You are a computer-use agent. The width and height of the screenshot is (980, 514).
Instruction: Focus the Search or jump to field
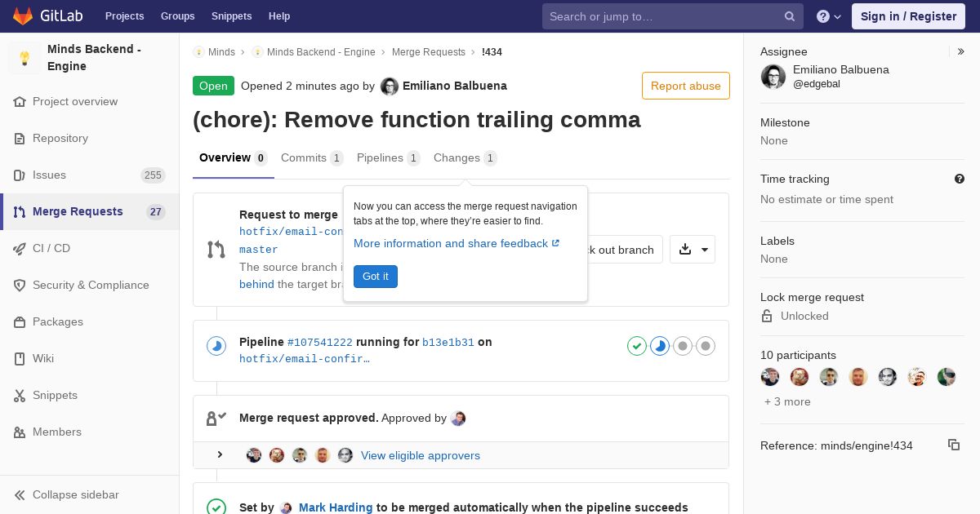(x=661, y=16)
